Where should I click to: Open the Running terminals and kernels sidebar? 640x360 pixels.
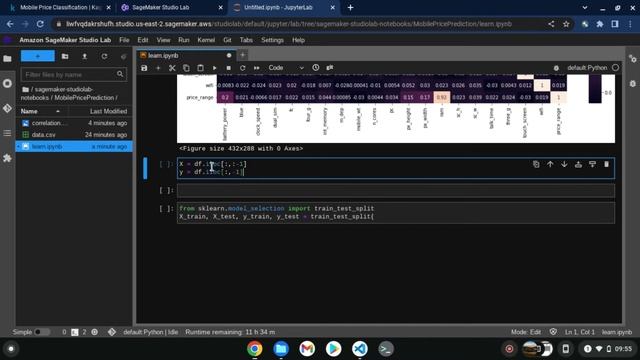point(7,83)
